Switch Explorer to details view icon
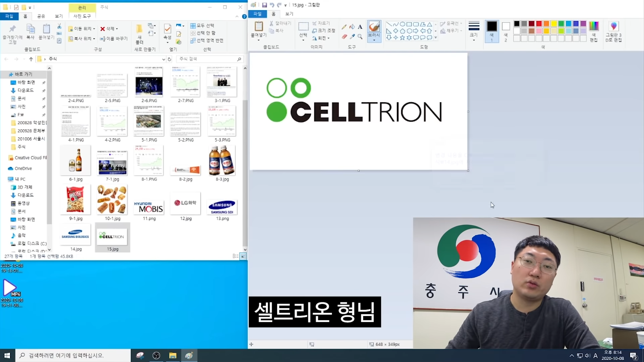Image resolution: width=644 pixels, height=362 pixels. 235,256
